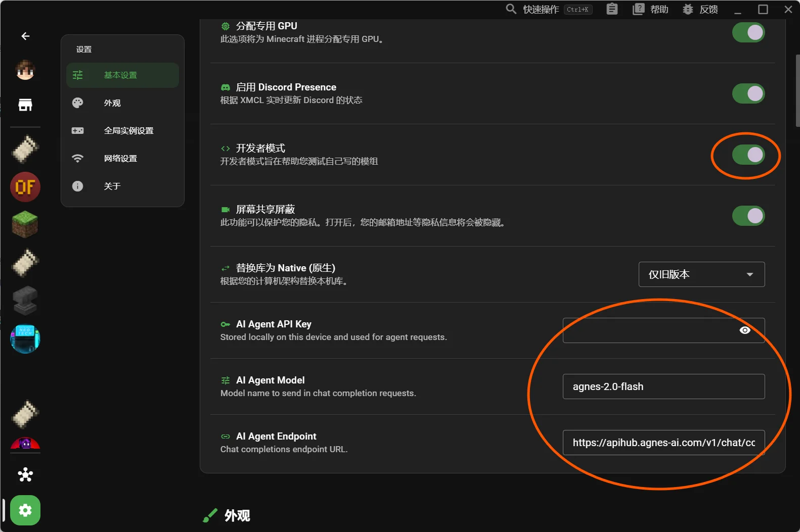Image resolution: width=800 pixels, height=532 pixels.
Task: Click the 帮助 help button label
Action: click(x=659, y=9)
